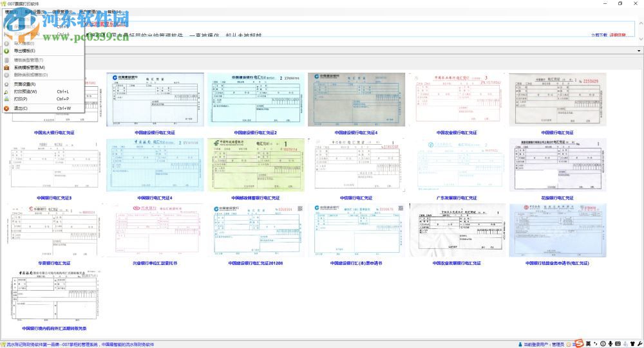Click the briefcase icon for 系统模板管理

coord(6,68)
